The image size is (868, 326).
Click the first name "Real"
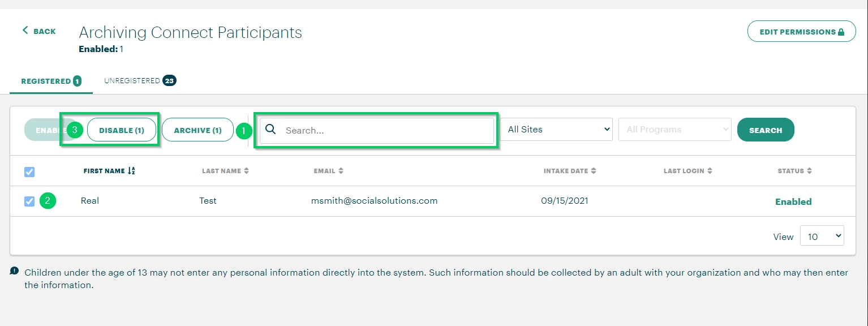coord(90,201)
